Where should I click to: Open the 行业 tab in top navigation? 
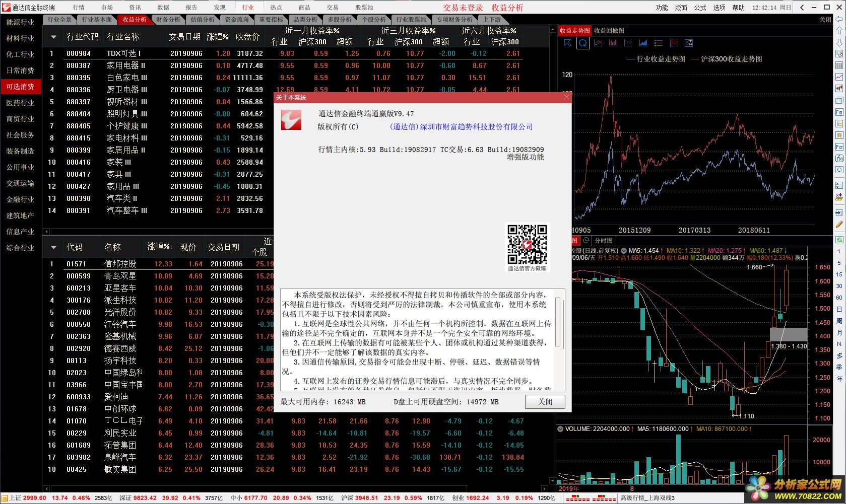[x=247, y=7]
